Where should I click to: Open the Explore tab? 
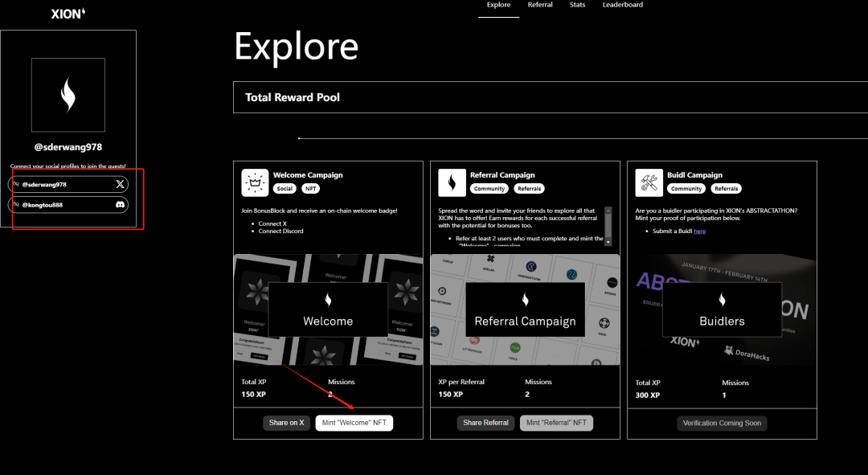pos(498,5)
